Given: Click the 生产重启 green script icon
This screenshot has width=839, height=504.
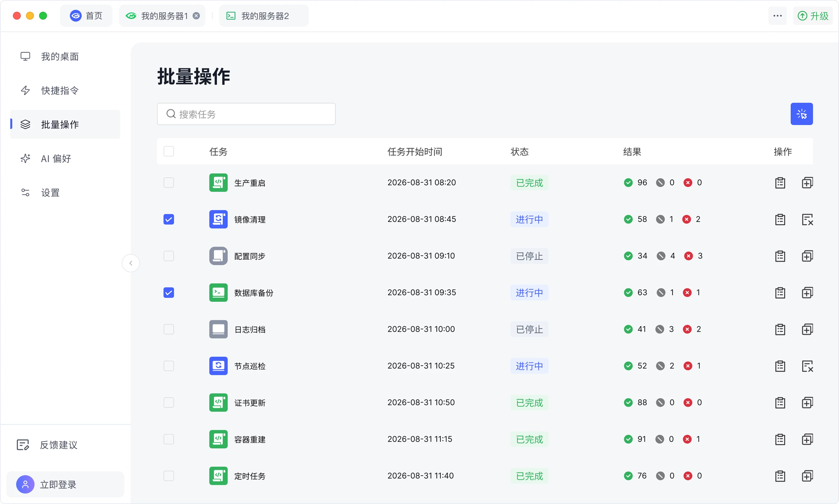Looking at the screenshot, I should 218,183.
